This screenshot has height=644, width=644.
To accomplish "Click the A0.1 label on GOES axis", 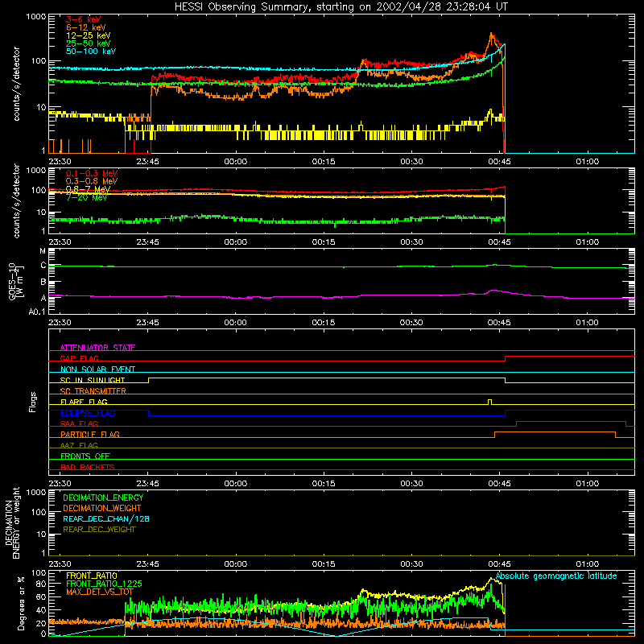I will click(x=37, y=312).
